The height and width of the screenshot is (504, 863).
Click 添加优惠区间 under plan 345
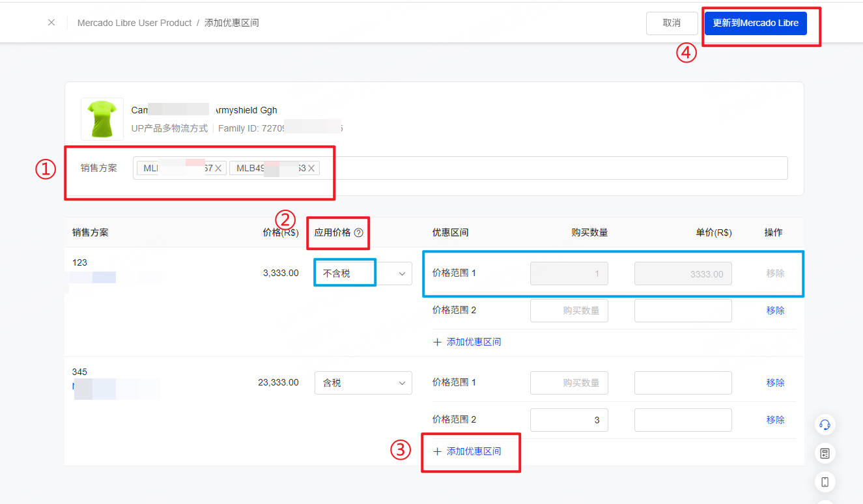[467, 451]
